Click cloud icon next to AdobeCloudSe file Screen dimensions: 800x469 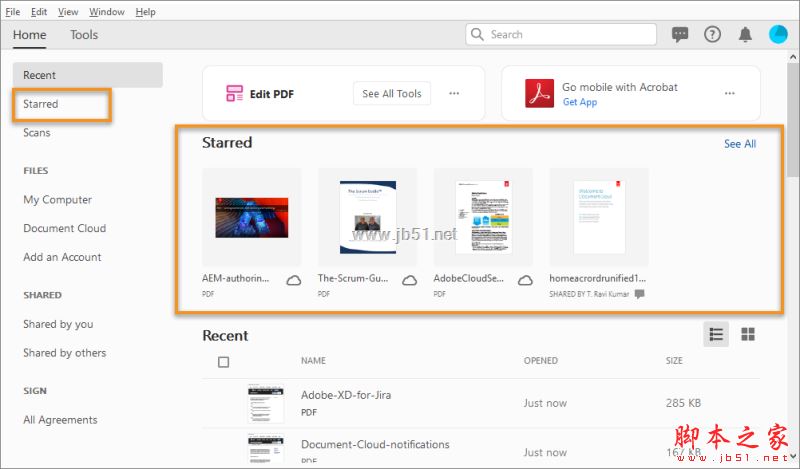point(525,280)
